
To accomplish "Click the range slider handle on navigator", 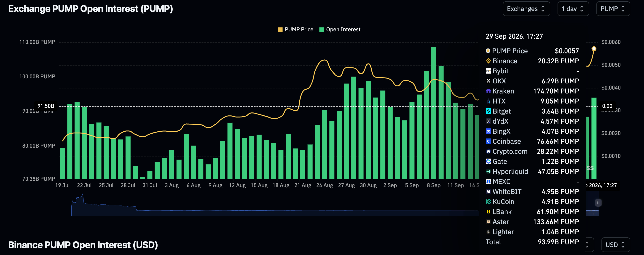I will [x=598, y=203].
